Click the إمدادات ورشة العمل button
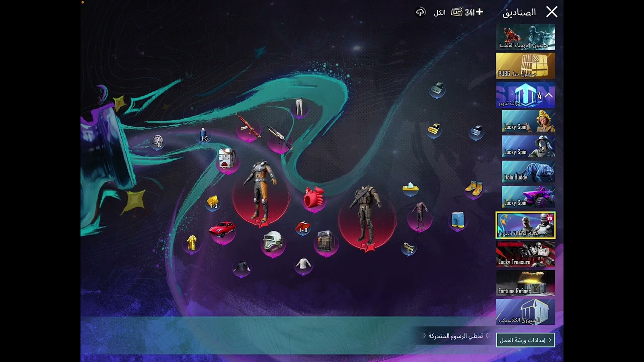The image size is (644, 362). tap(526, 340)
